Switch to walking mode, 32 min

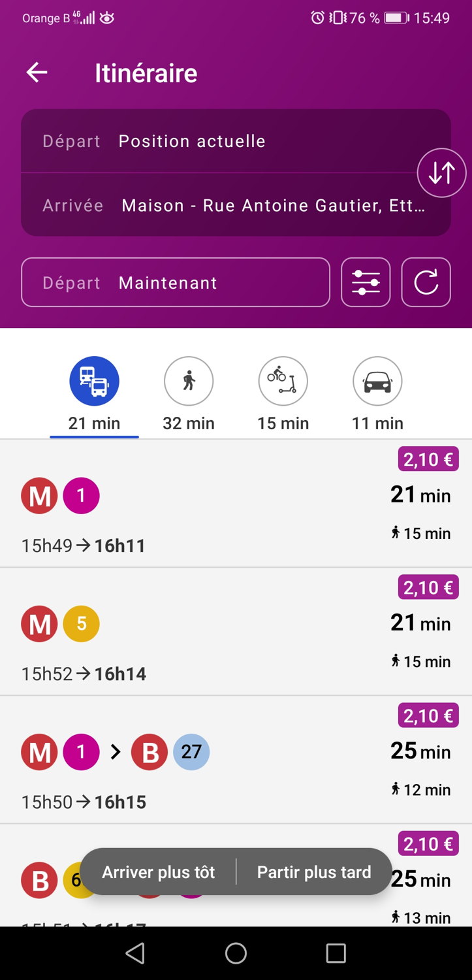coord(189,382)
